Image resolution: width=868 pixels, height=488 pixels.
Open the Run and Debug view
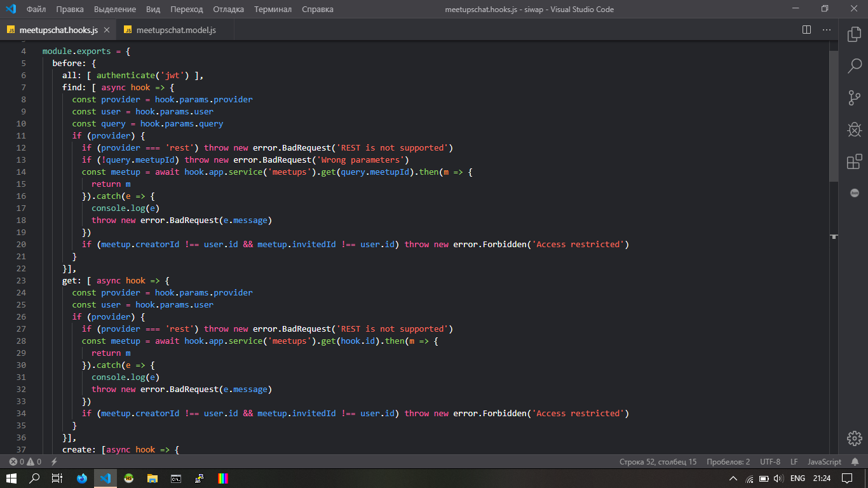point(855,130)
